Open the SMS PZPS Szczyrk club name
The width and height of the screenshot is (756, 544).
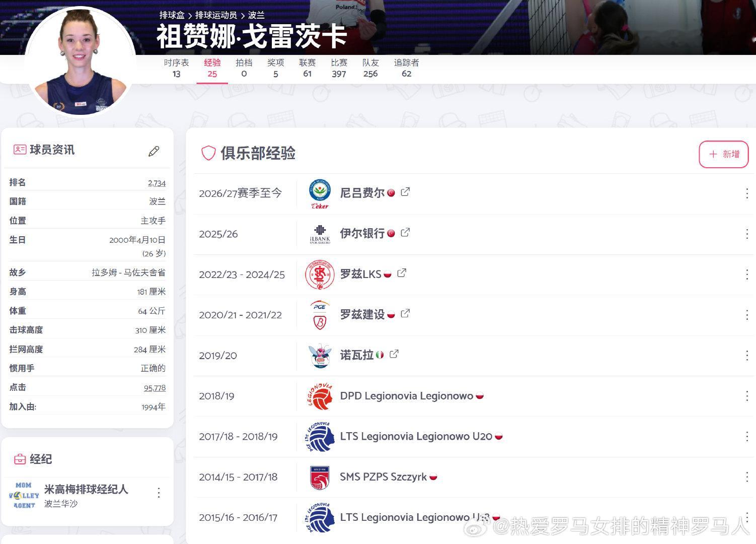(x=383, y=477)
